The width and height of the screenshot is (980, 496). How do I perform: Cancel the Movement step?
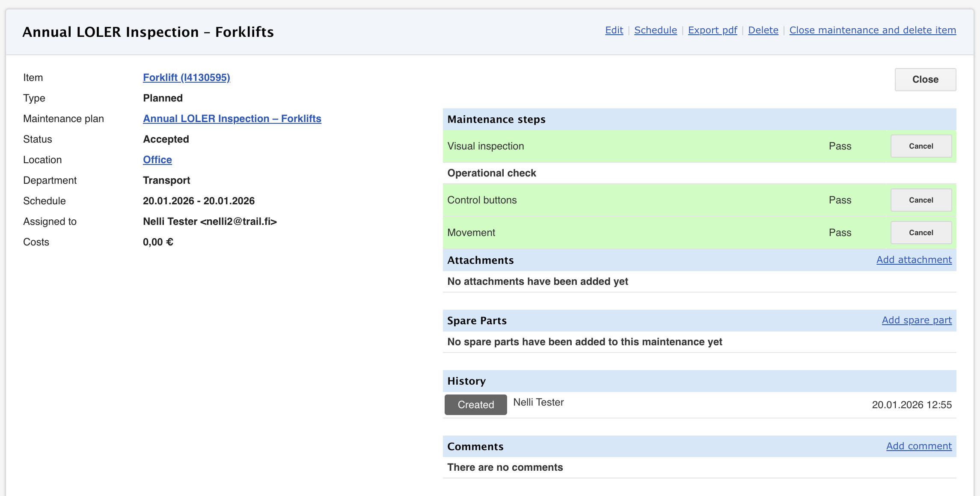click(x=921, y=233)
